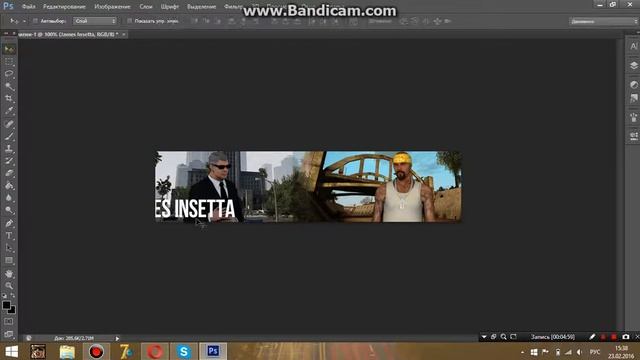Screen dimensions: 640x360
Task: Click the foreground color swatch
Action: pyautogui.click(x=6, y=305)
